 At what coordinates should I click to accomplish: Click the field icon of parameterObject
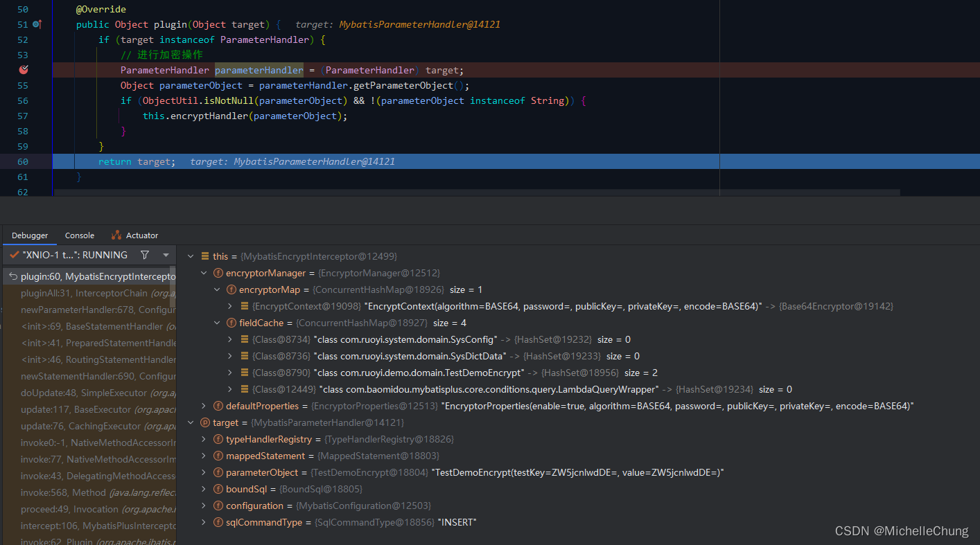[x=218, y=472]
